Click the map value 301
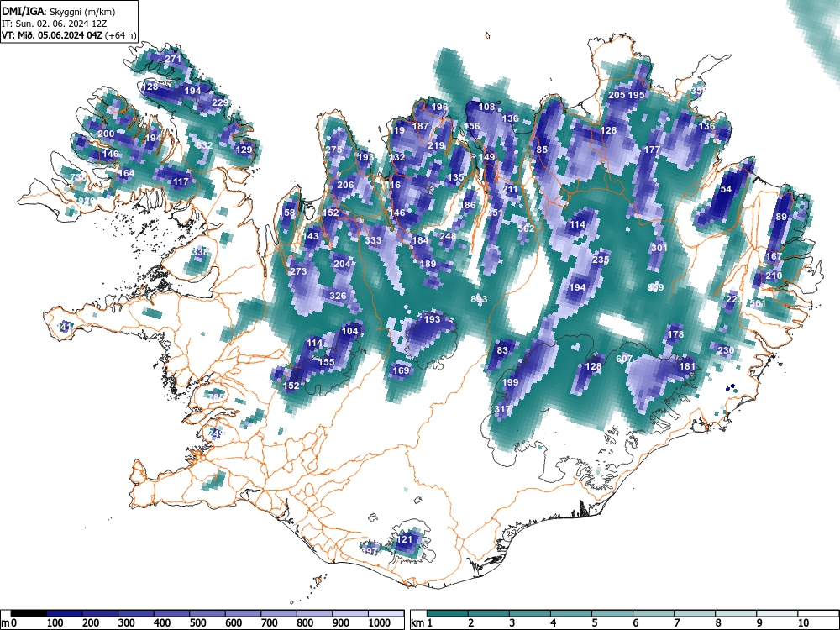840x630 pixels. [x=659, y=248]
